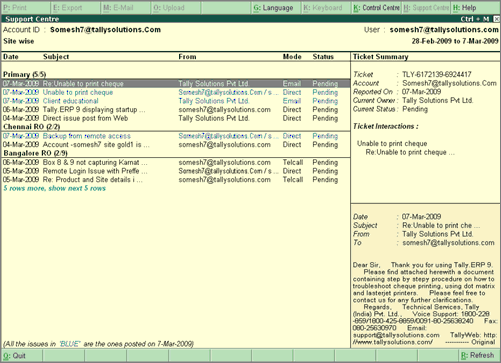Screen dimensions: 501x363
Task: Click the Q: Quit button
Action: point(22,356)
